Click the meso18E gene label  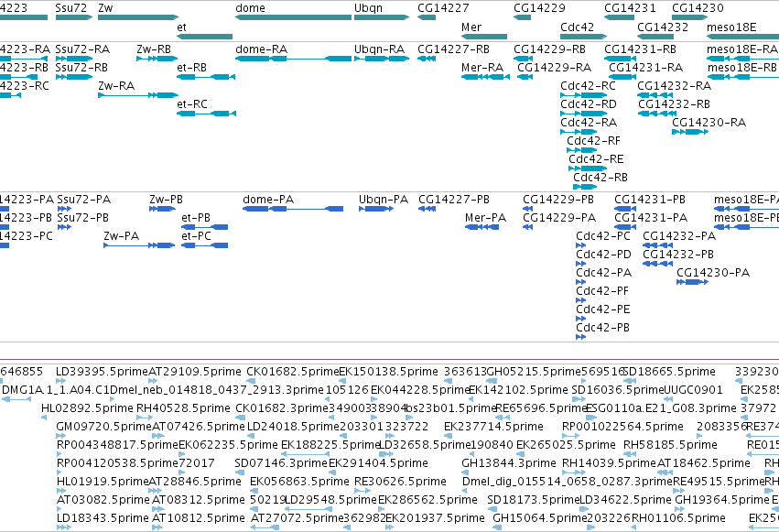coord(731,27)
